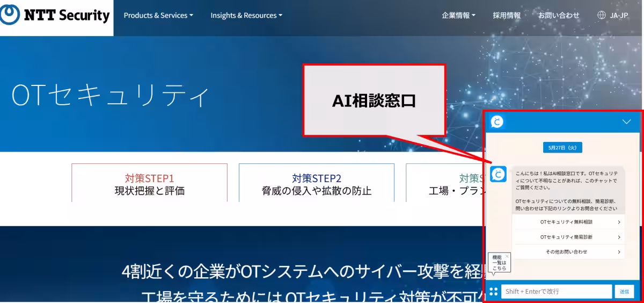The height and width of the screenshot is (303, 644).
Task: Expand the Insights & Resources dropdown
Action: click(246, 16)
